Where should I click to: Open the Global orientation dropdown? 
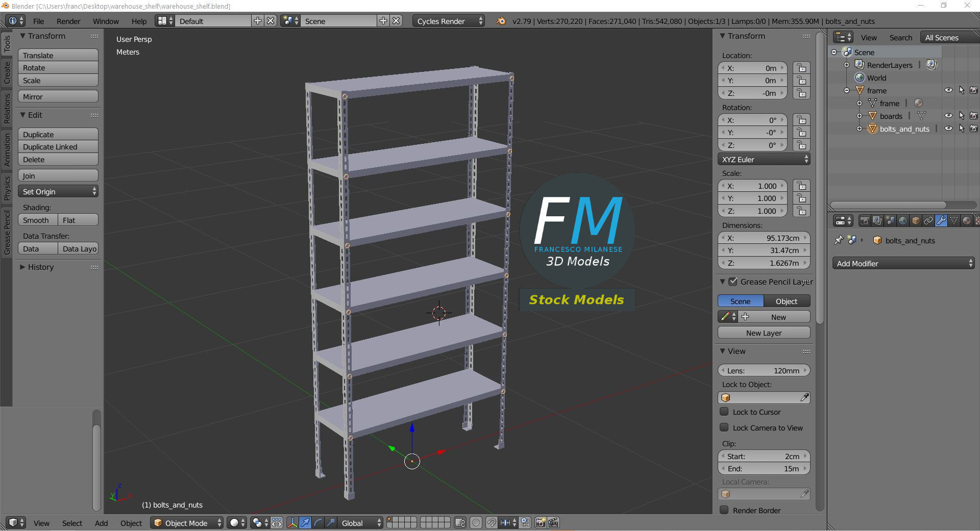coord(361,523)
